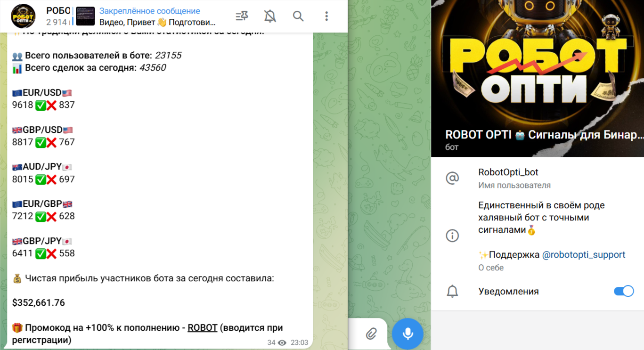
Task: Click the О себе label
Action: pyautogui.click(x=491, y=268)
